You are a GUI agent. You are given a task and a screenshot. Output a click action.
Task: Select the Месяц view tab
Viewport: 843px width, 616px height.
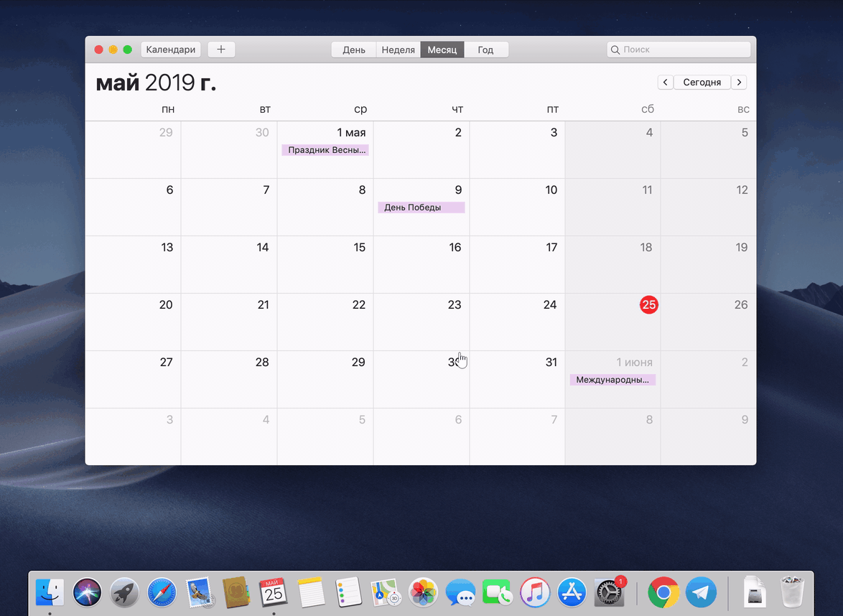pyautogui.click(x=442, y=50)
